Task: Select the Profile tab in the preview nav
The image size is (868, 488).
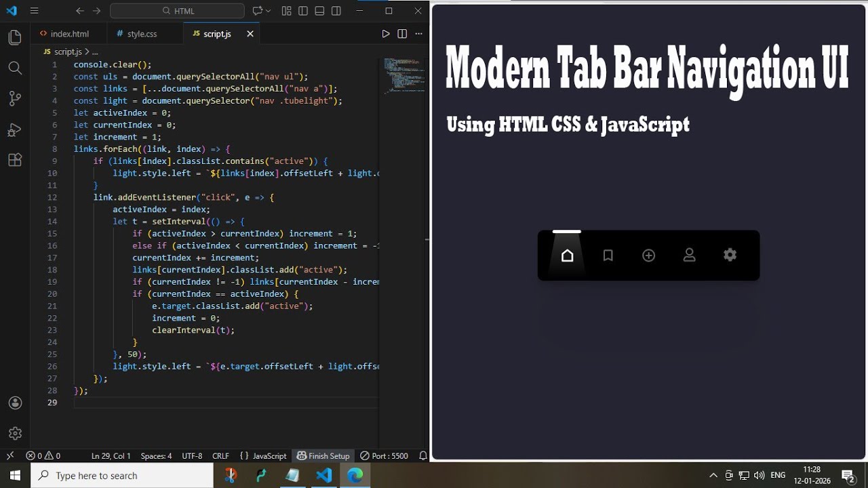Action: pos(690,256)
